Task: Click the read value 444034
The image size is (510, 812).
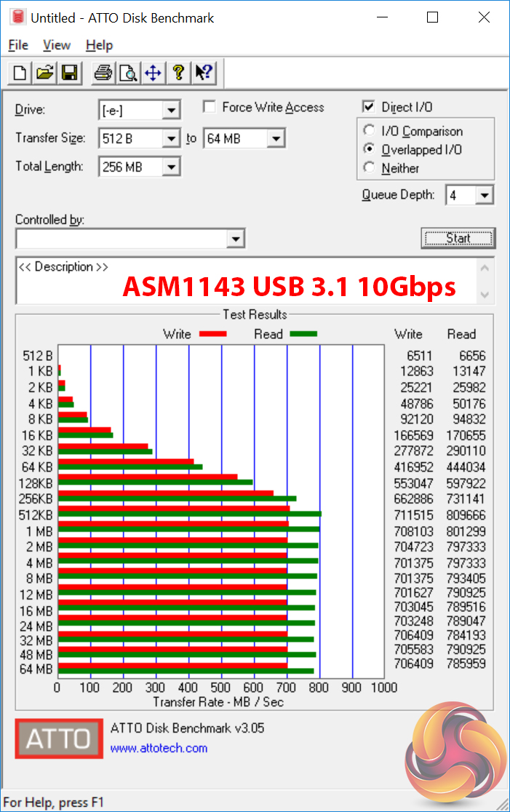Action: click(466, 467)
